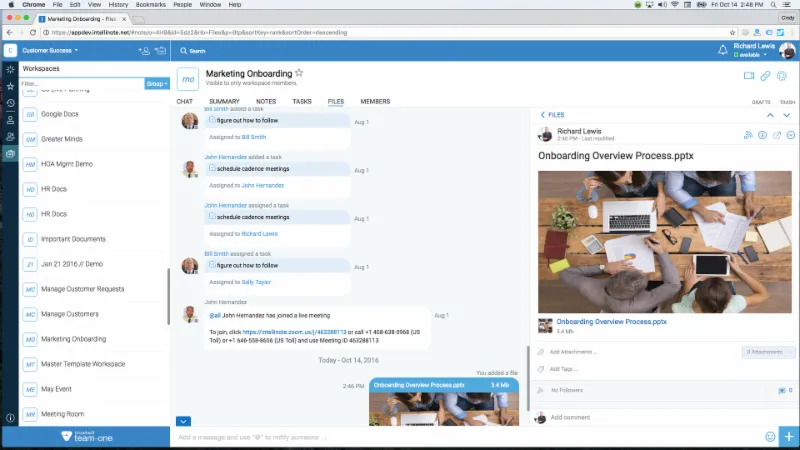Click the Sally Taylor assignee link
The width and height of the screenshot is (800, 450).
[x=256, y=282]
